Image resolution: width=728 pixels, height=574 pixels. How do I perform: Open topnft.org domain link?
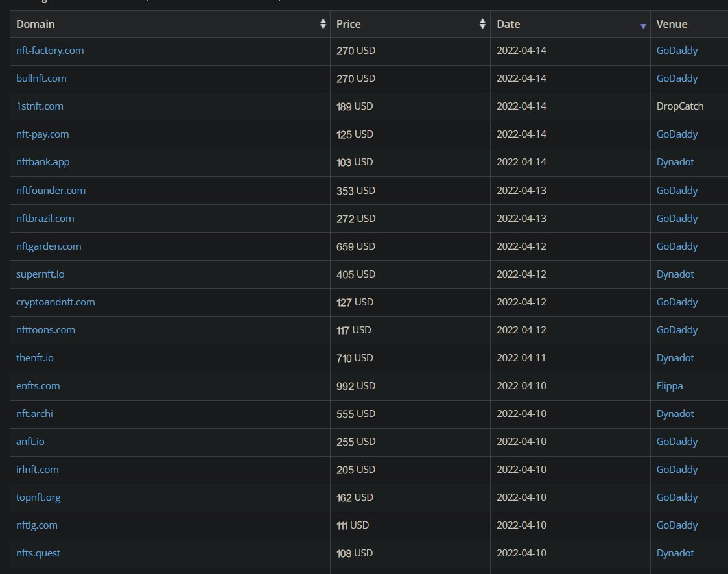click(x=38, y=497)
